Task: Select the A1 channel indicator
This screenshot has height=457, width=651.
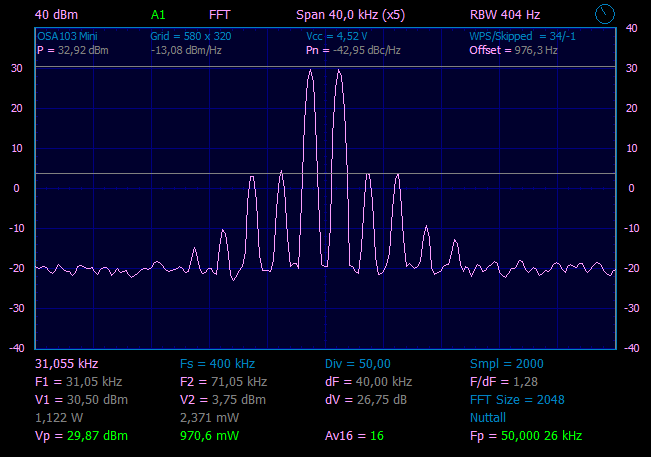Action: [159, 15]
